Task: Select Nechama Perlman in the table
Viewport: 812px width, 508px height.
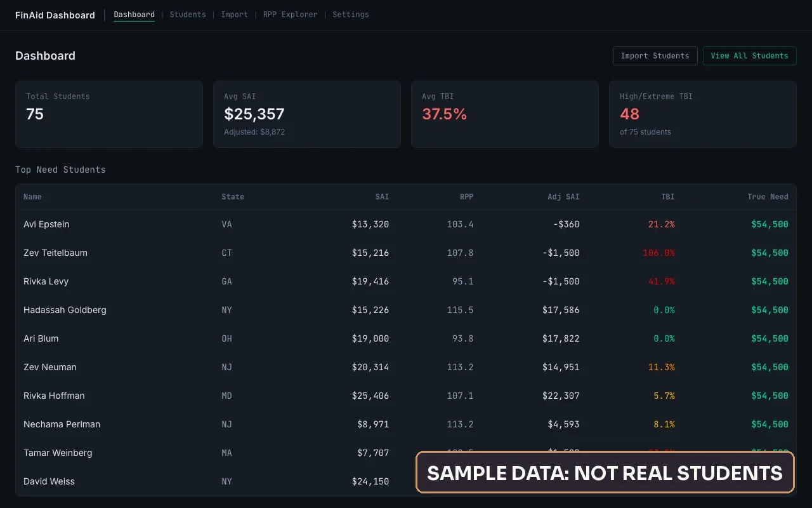Action: pyautogui.click(x=62, y=424)
